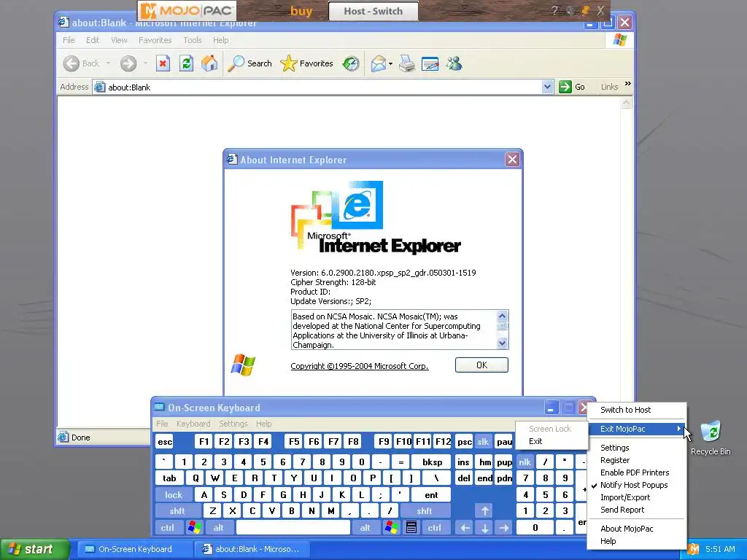747x560 pixels.
Task: Click the green Go arrow button
Action: click(565, 87)
